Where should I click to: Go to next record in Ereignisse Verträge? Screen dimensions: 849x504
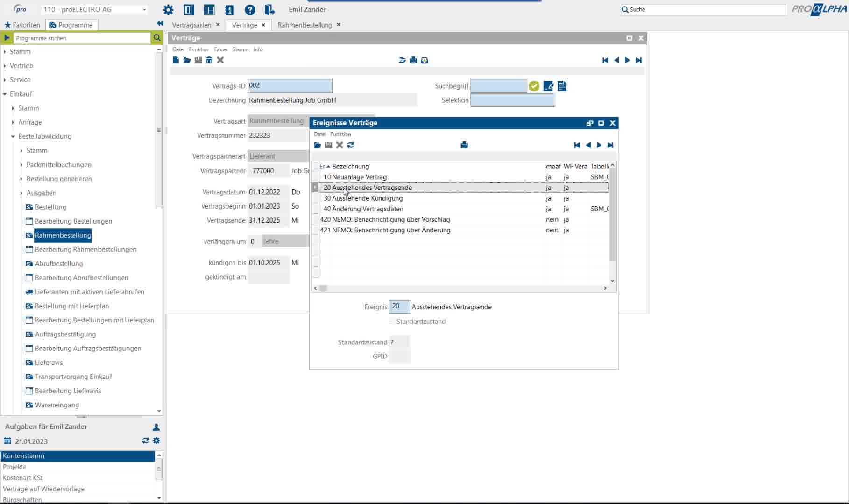coord(599,145)
